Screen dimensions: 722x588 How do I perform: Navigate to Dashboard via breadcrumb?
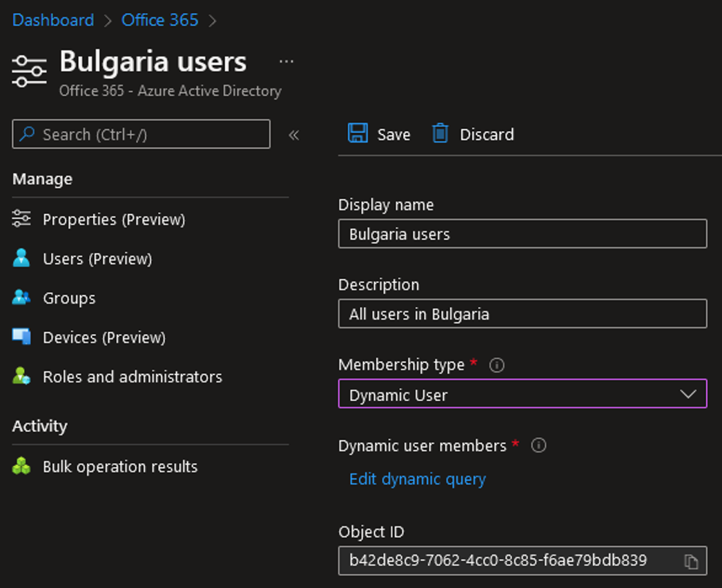pos(52,20)
